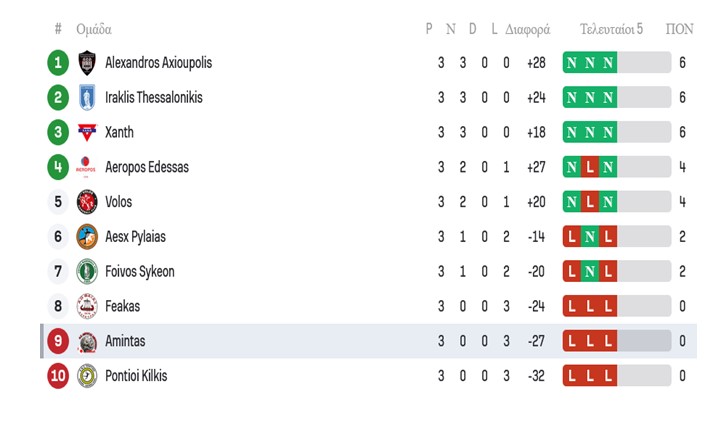Click the Aeropos Edessas team logo

tap(87, 167)
